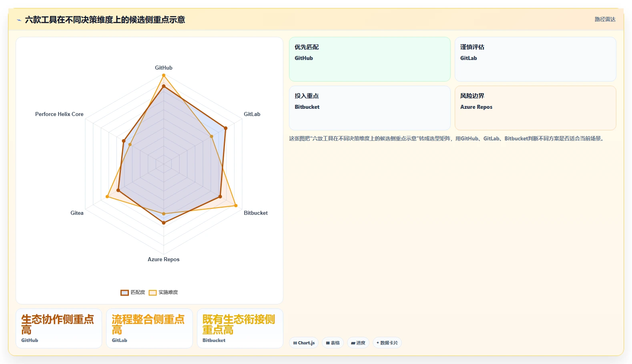Screen dimensions: 632x364
Task: Select the 流程整合侧重点高 stat card
Action: pyautogui.click(x=149, y=328)
